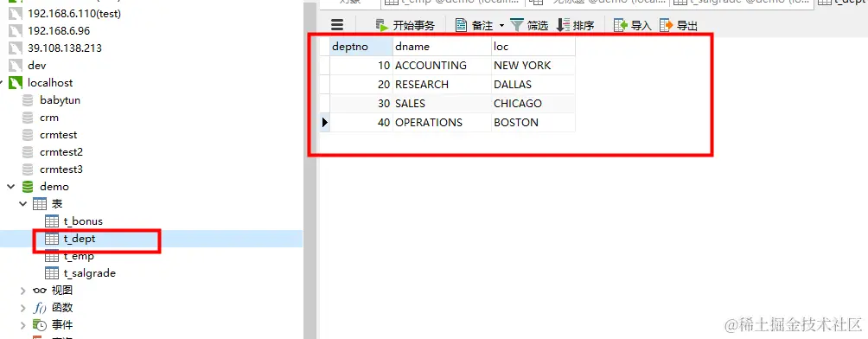
Task: Click the current-row arrow marker beside row 40
Action: point(325,123)
